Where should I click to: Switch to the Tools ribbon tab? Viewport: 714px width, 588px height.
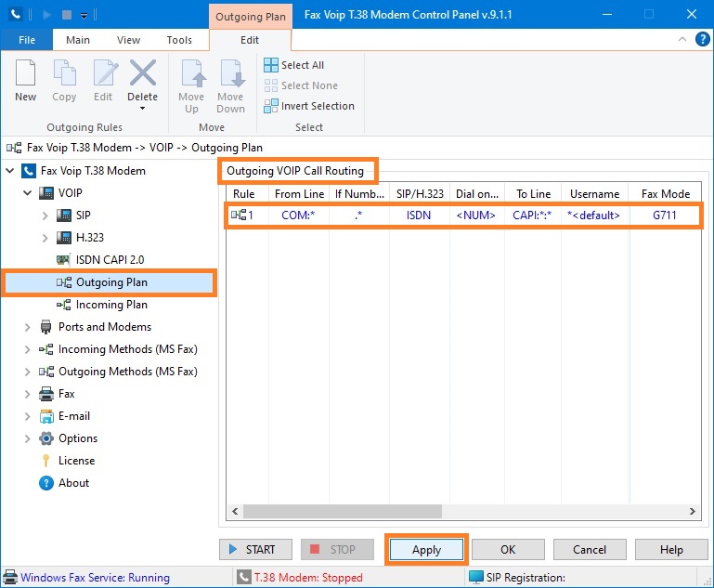tap(179, 40)
